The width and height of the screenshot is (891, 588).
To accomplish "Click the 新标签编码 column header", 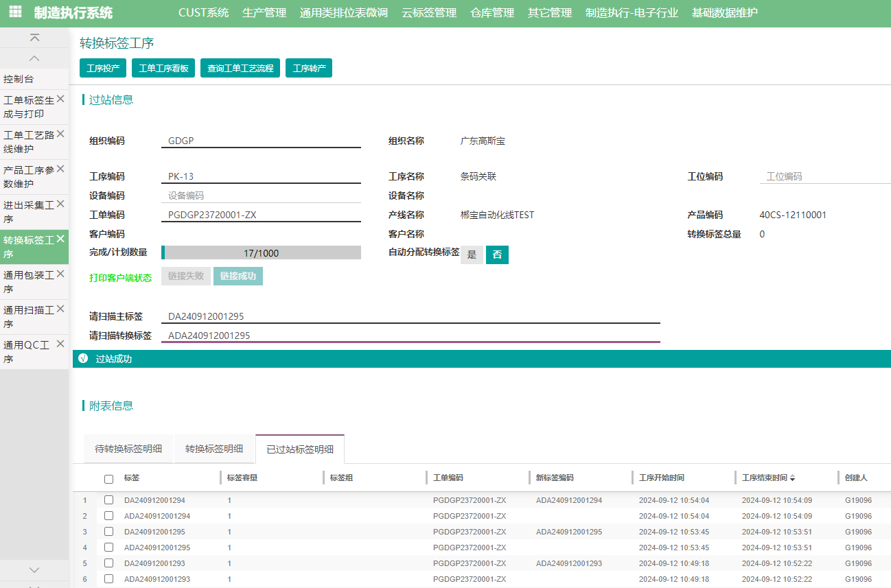I will tap(555, 478).
